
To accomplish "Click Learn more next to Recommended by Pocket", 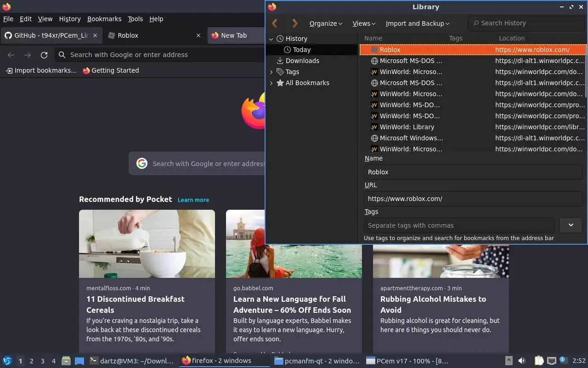I will click(x=193, y=200).
